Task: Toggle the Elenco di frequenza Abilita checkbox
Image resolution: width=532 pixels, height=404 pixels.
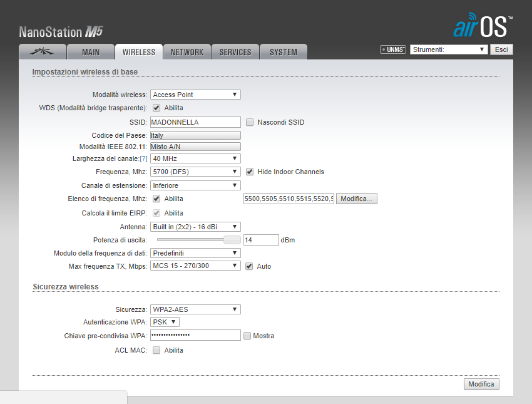Action: (x=156, y=199)
